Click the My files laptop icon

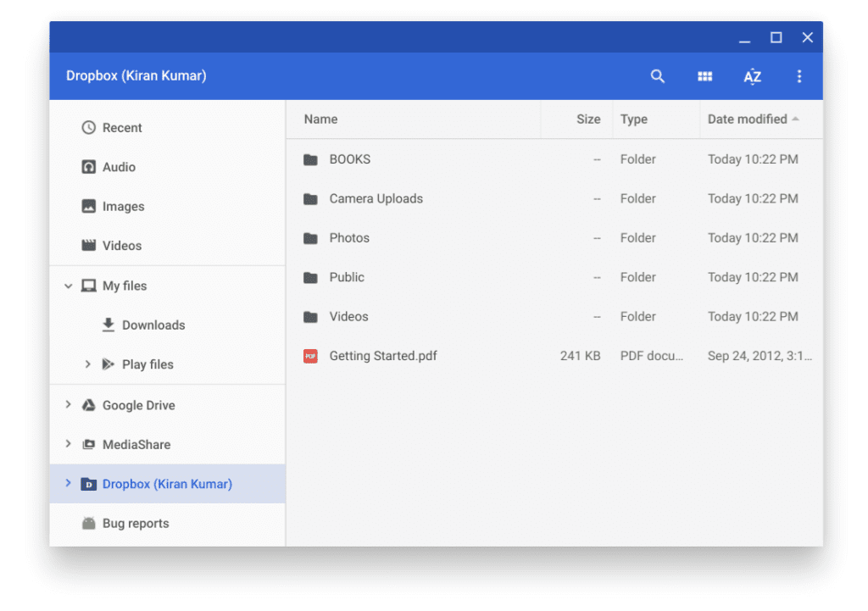88,286
